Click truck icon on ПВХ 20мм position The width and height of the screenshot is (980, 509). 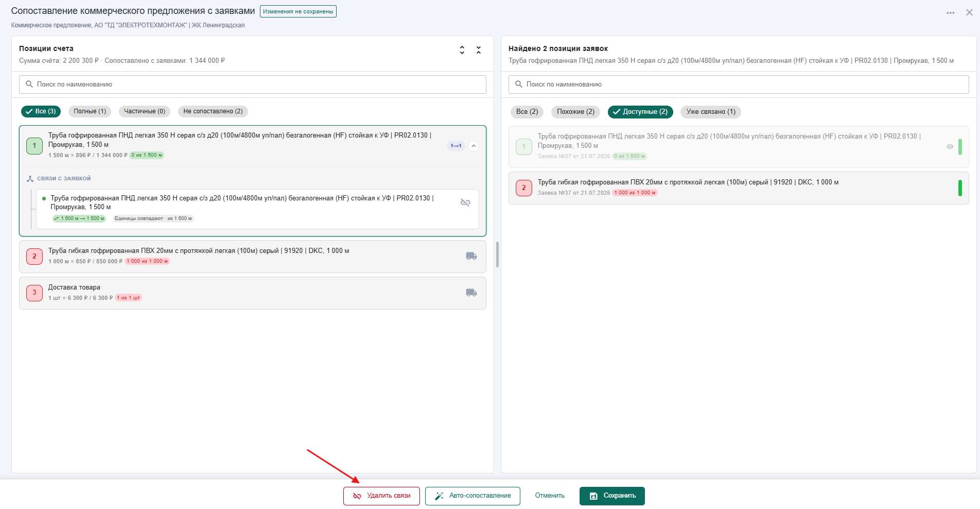[471, 256]
